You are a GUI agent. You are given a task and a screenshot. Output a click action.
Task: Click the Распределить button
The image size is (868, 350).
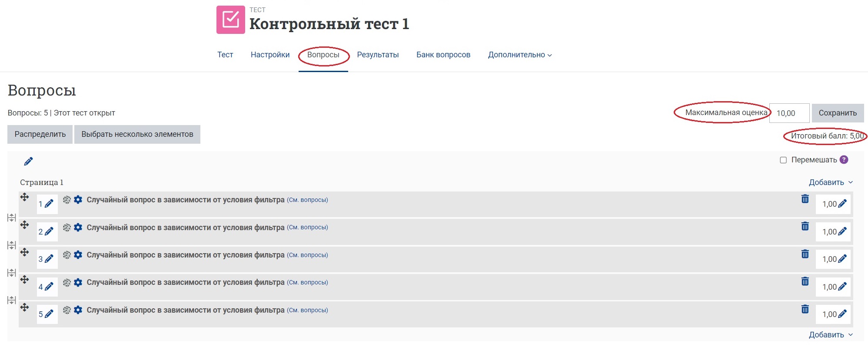pos(40,134)
